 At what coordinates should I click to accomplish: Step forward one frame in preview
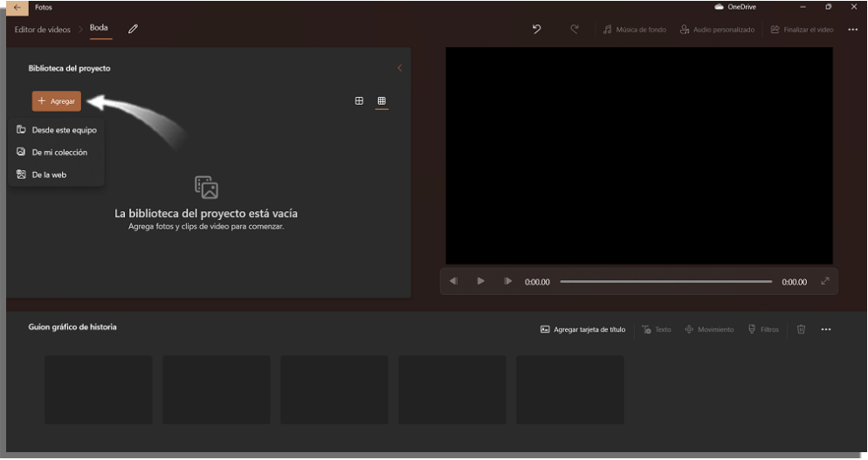tap(507, 281)
